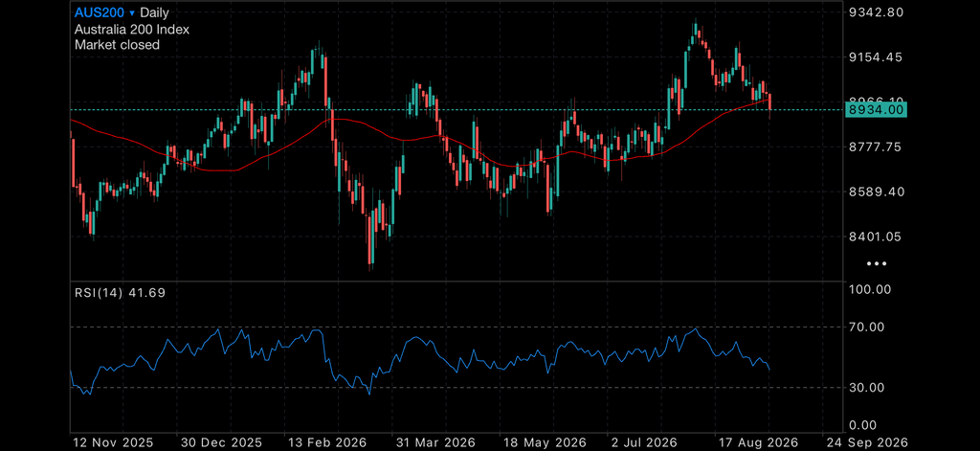Select the 8934.00 current price label
The width and height of the screenshot is (980, 451).
[x=875, y=109]
